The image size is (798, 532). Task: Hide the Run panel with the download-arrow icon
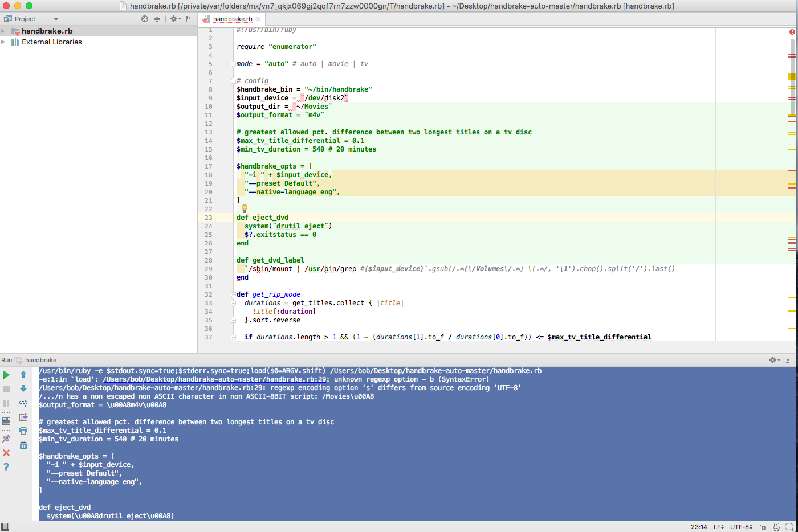tap(789, 360)
